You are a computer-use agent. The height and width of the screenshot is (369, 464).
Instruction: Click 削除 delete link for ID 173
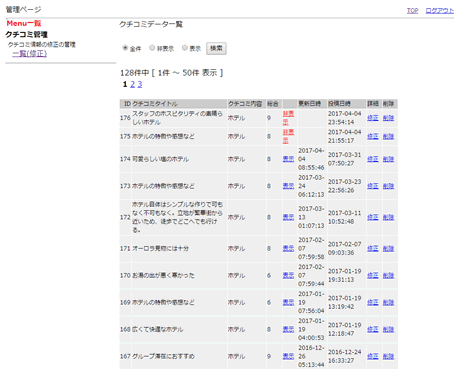click(x=388, y=186)
